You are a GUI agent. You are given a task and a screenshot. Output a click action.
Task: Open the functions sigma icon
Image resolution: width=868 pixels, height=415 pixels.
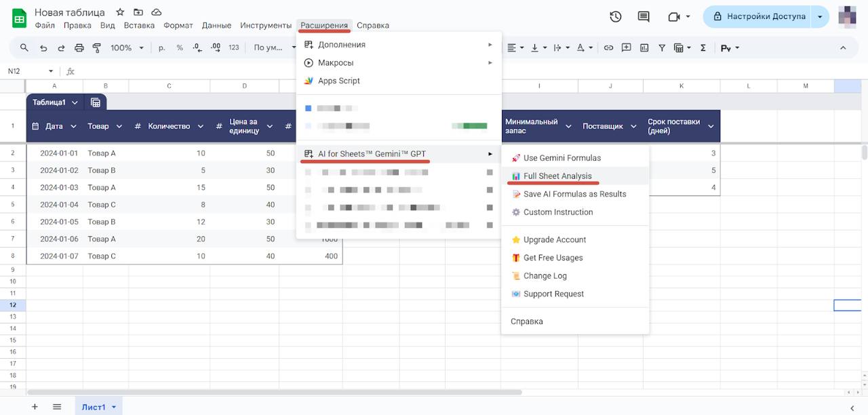point(703,47)
